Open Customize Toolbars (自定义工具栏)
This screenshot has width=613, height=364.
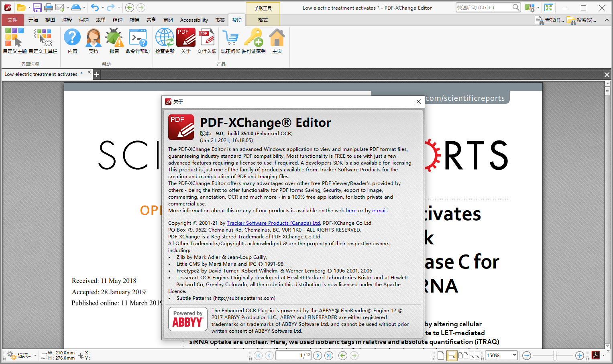(x=43, y=41)
